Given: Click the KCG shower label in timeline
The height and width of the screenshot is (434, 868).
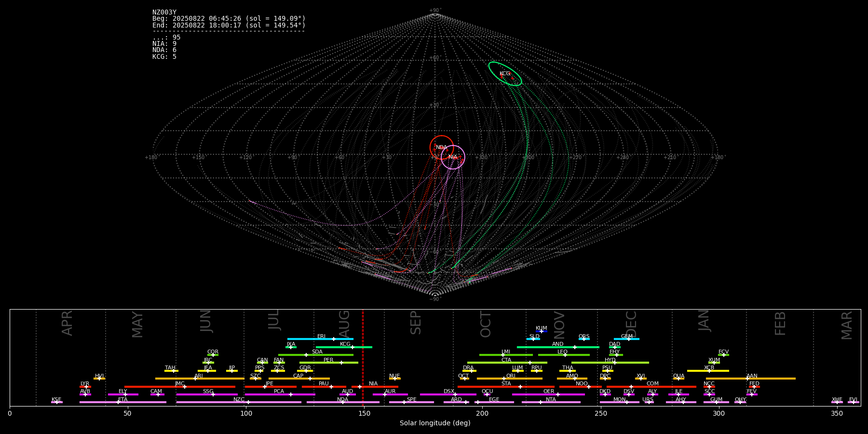Looking at the screenshot, I should point(345,344).
